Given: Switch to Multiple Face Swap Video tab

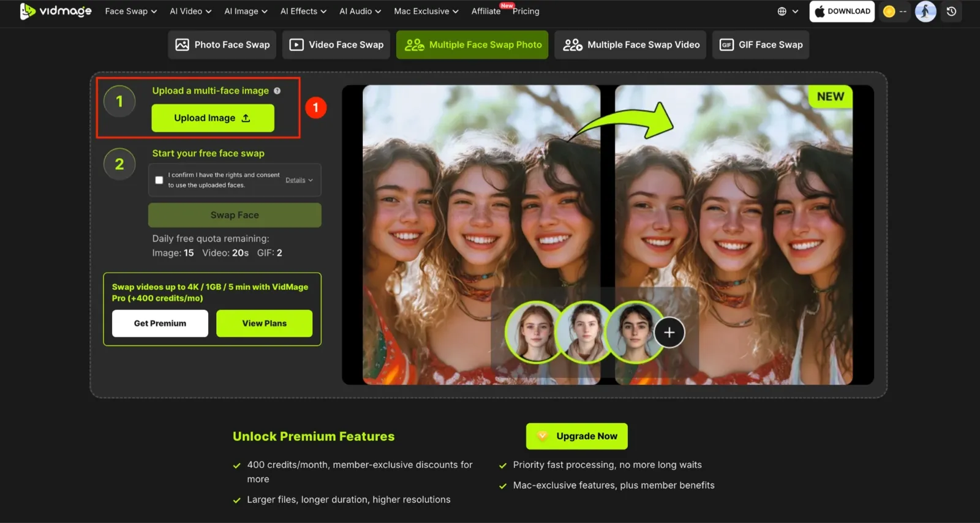Looking at the screenshot, I should pos(630,45).
